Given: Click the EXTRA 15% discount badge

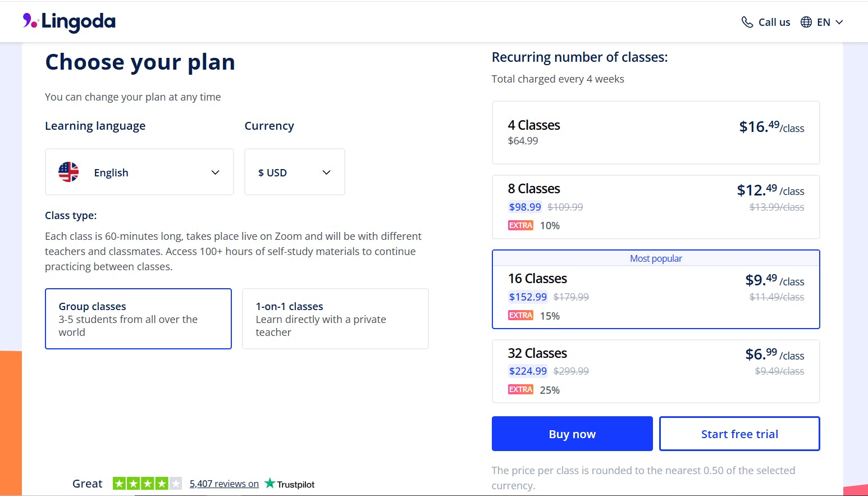Looking at the screenshot, I should point(520,315).
